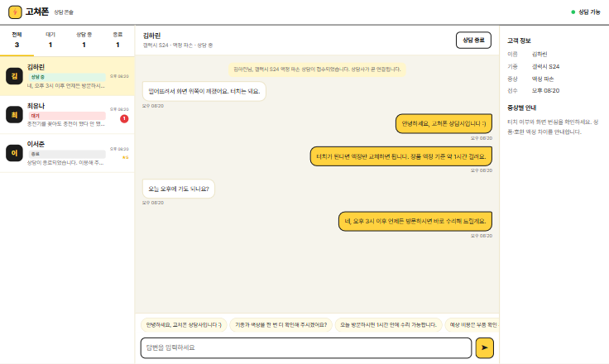The width and height of the screenshot is (609, 364).
Task: Click the customer name value 김하린 in info panel
Action: click(539, 54)
